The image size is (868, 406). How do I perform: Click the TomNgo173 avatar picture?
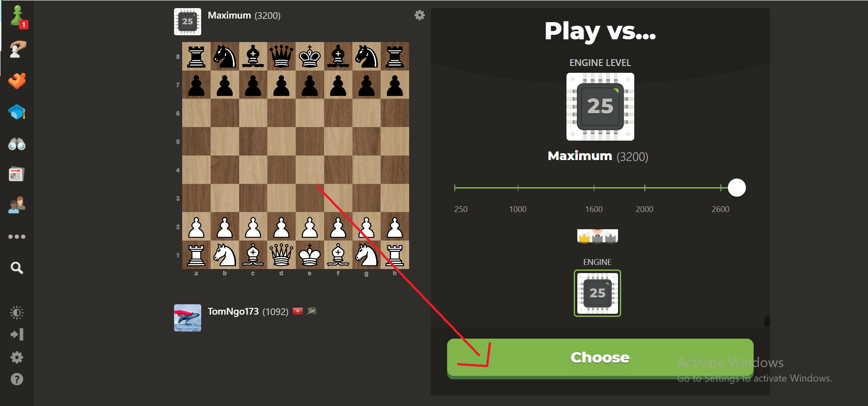tap(188, 318)
